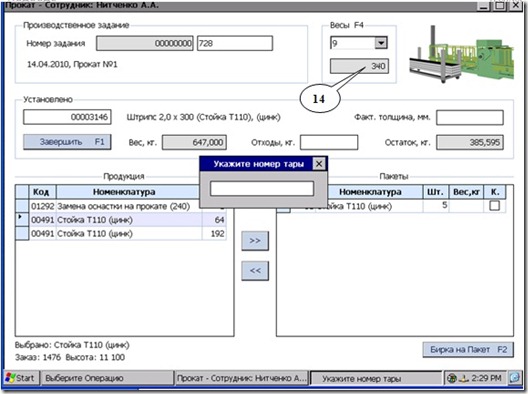This screenshot has height=394, width=528.
Task: Open the Windows Start menu
Action: 21,378
